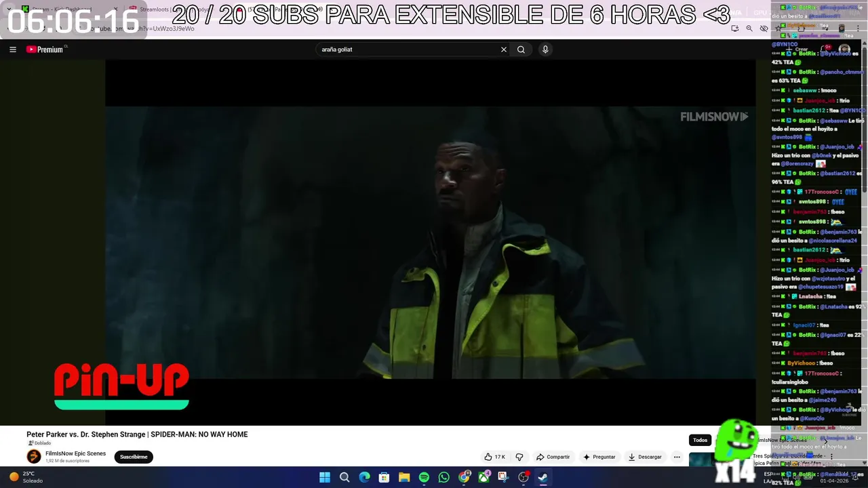Share the video via Compartir
The image size is (868, 488).
553,457
